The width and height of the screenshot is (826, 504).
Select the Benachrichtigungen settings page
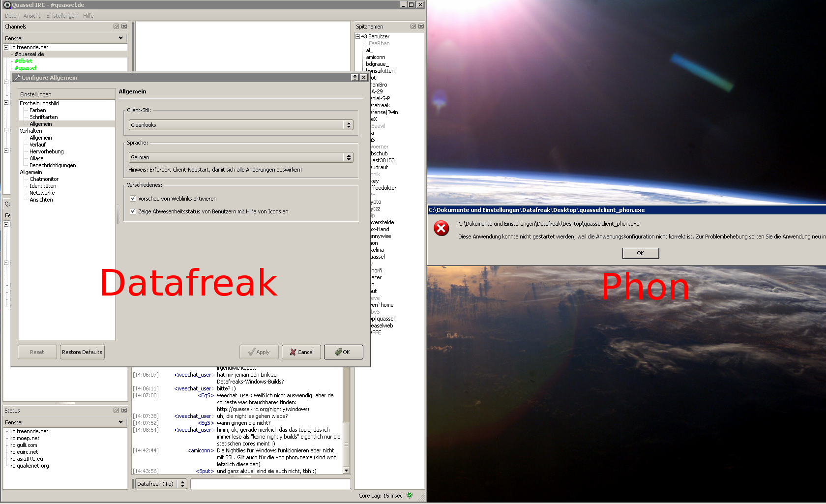53,165
